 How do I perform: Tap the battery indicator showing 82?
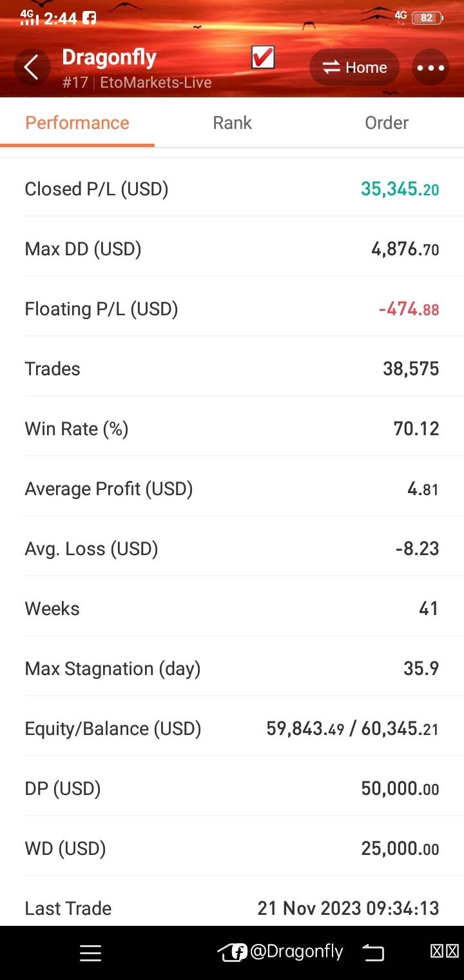[x=427, y=18]
